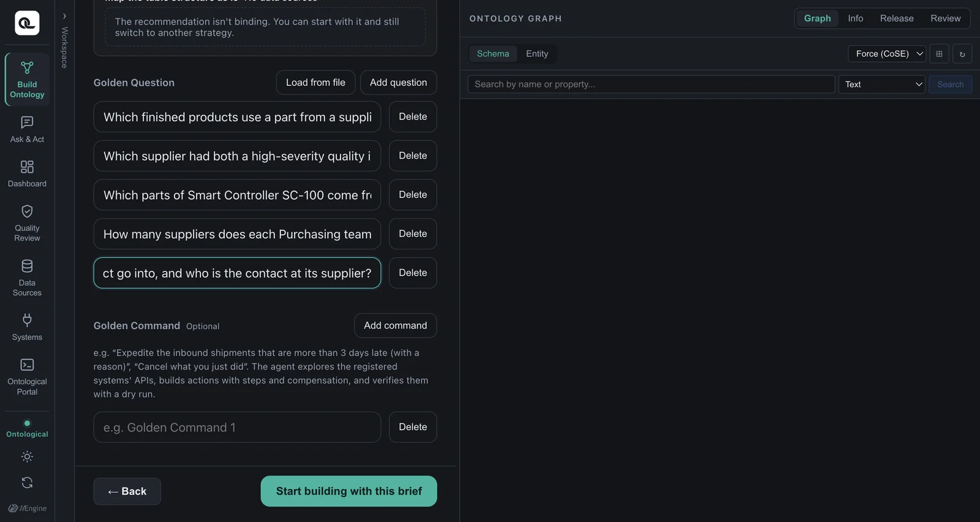Open the Ask & Act section

(x=27, y=129)
